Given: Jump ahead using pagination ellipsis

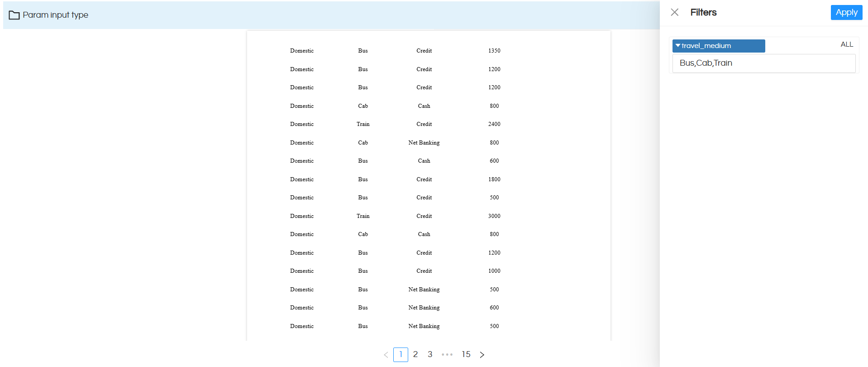Looking at the screenshot, I should [x=447, y=355].
